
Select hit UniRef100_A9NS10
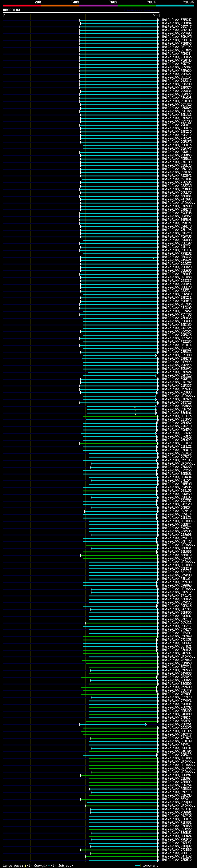tap(176, 365)
